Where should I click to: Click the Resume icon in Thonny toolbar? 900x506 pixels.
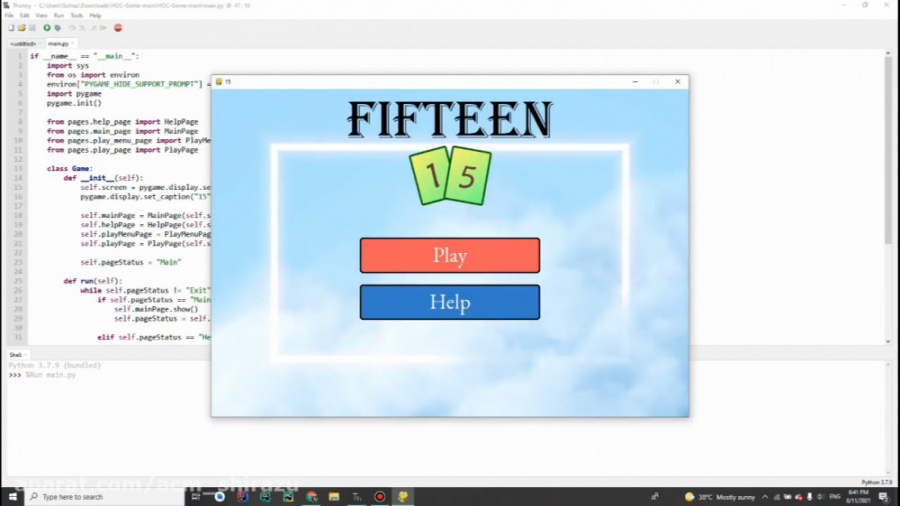[103, 28]
